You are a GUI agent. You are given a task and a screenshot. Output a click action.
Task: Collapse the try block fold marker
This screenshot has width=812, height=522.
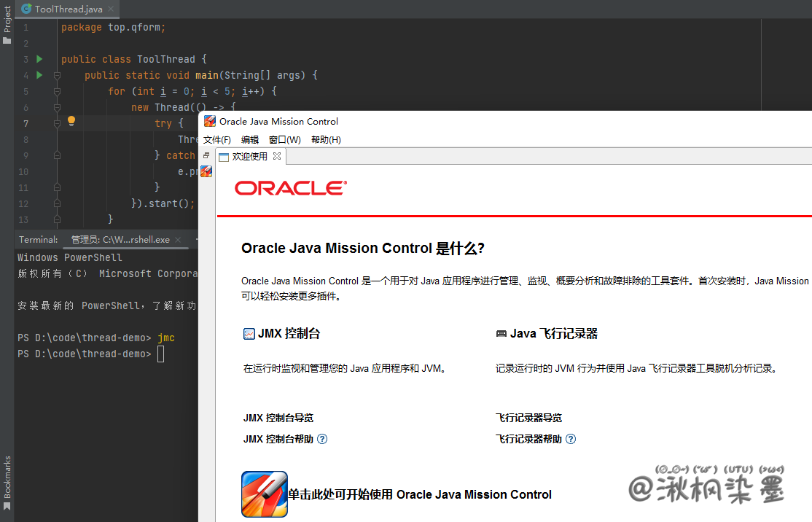pyautogui.click(x=56, y=123)
